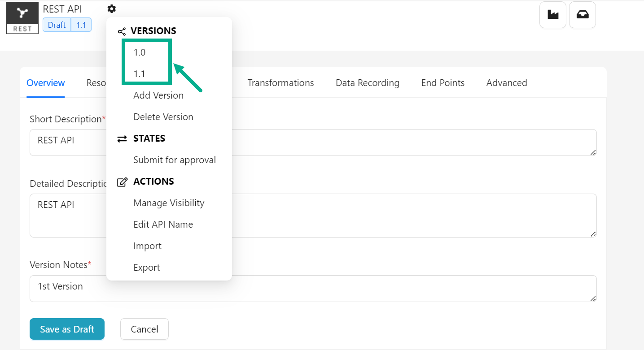Click the REST API logo thumbnail
This screenshot has height=350, width=644.
(x=22, y=18)
